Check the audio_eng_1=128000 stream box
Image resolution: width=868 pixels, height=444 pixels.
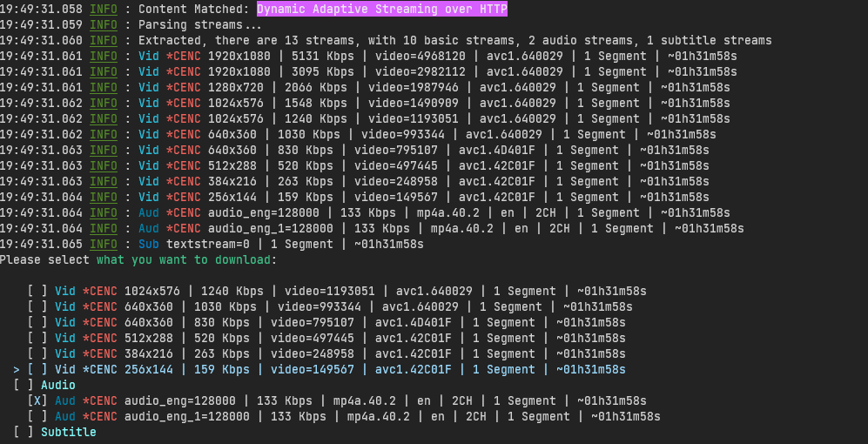(37, 416)
